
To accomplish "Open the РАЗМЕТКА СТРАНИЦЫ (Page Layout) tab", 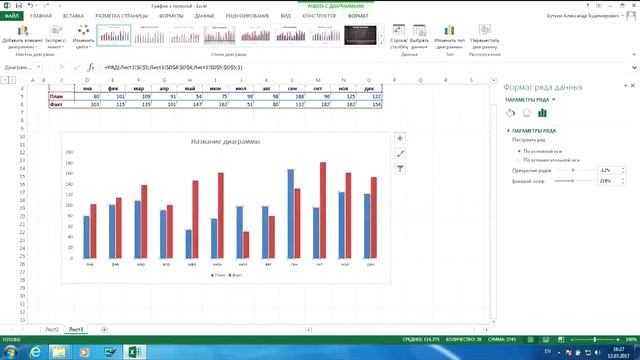I will tap(122, 16).
